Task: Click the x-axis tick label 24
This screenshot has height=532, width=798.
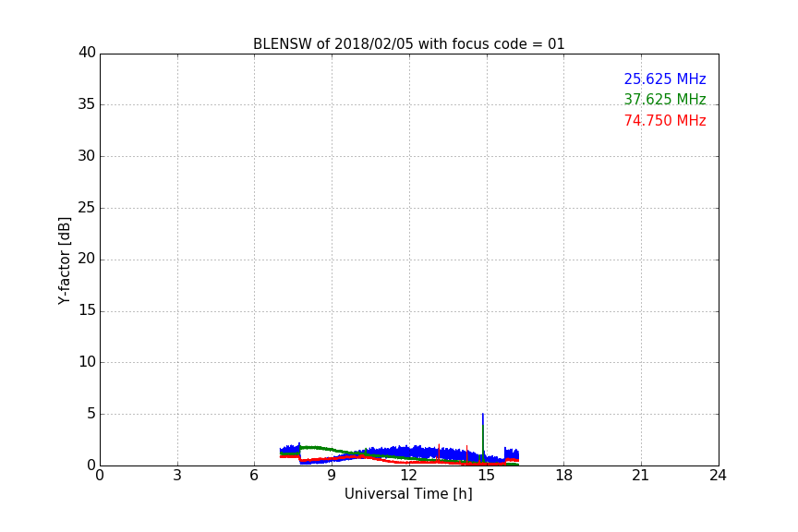Action: (718, 476)
